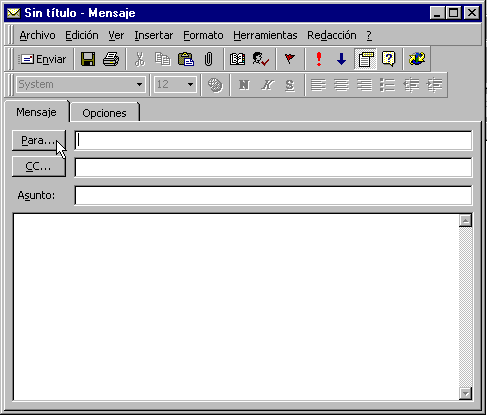This screenshot has height=415, width=487.
Task: Open the Address Book icon
Action: tap(237, 59)
